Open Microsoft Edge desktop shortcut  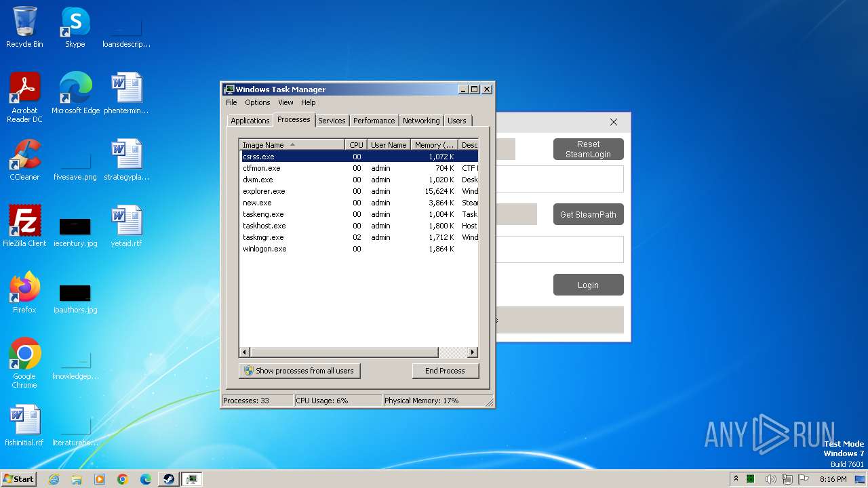pos(75,94)
